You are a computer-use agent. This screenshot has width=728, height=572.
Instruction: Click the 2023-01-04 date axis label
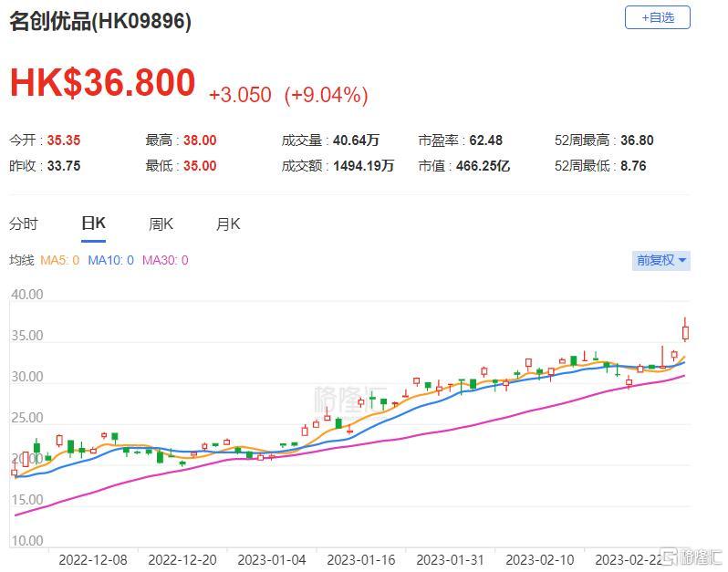coord(272,560)
